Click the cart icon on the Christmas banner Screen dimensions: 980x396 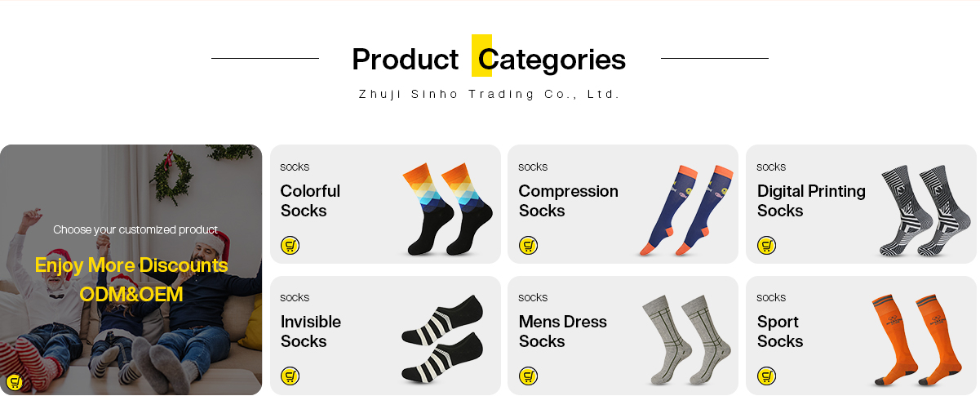tap(14, 381)
